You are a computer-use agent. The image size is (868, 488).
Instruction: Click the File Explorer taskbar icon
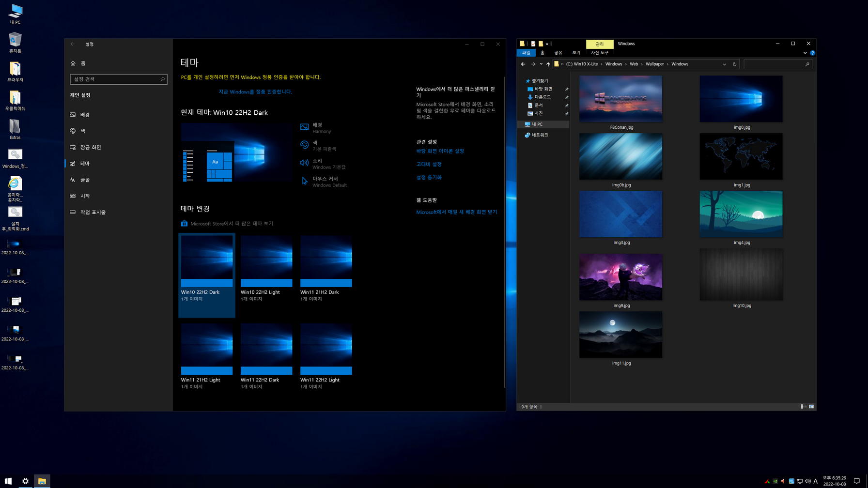(x=42, y=481)
